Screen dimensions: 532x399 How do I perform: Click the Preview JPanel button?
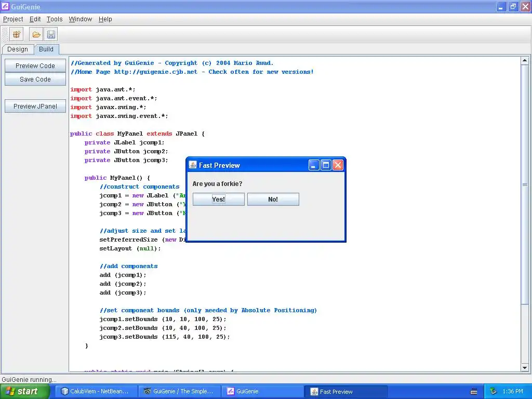(35, 106)
